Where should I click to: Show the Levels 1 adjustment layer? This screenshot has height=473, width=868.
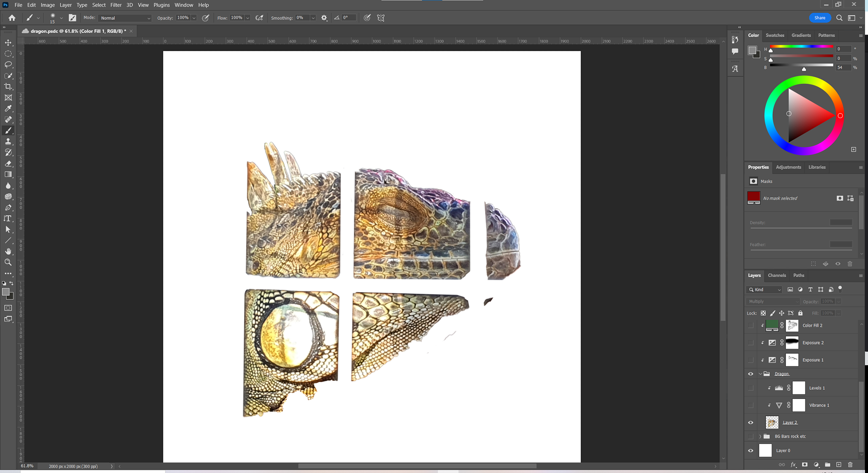[x=751, y=388]
